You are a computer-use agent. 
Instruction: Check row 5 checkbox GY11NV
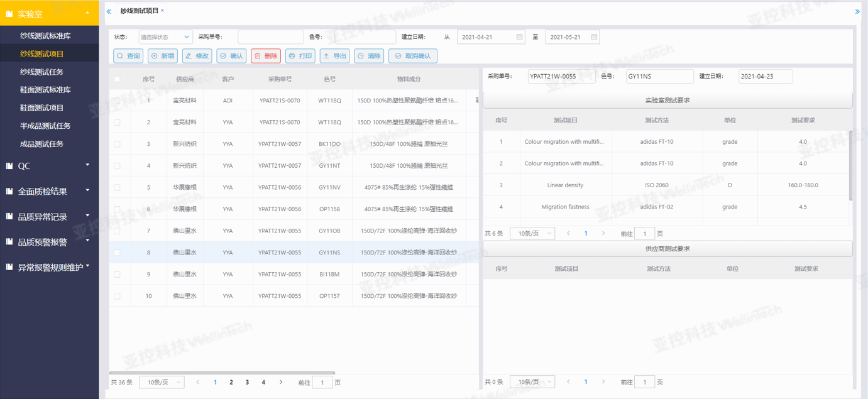point(117,187)
